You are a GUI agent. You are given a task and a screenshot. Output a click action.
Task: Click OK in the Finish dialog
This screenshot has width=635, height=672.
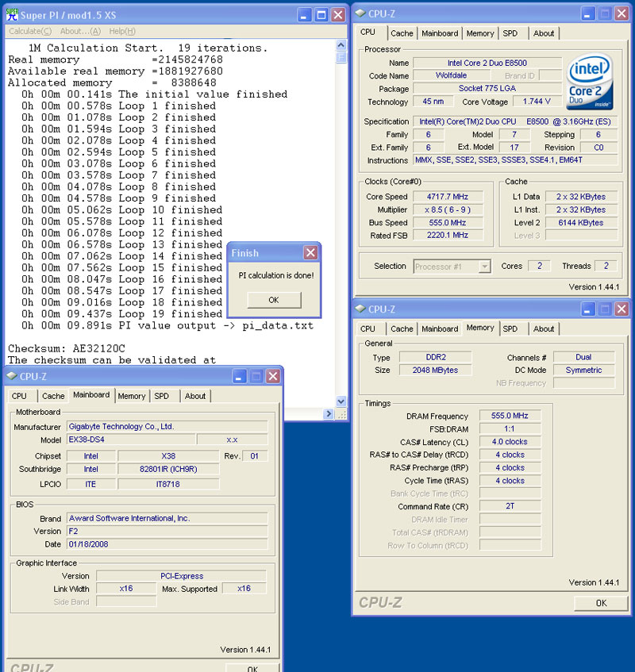[x=274, y=300]
